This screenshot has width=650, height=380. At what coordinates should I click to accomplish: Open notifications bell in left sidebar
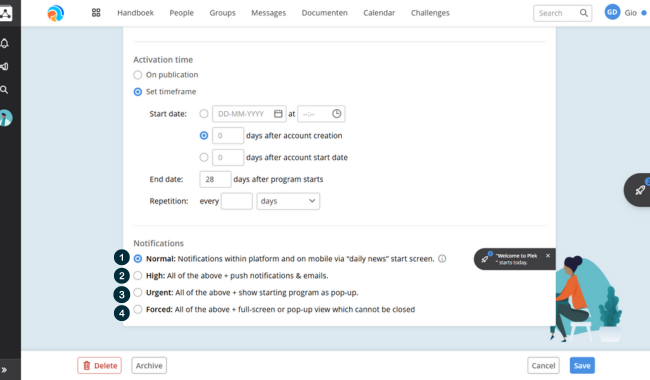tap(5, 43)
